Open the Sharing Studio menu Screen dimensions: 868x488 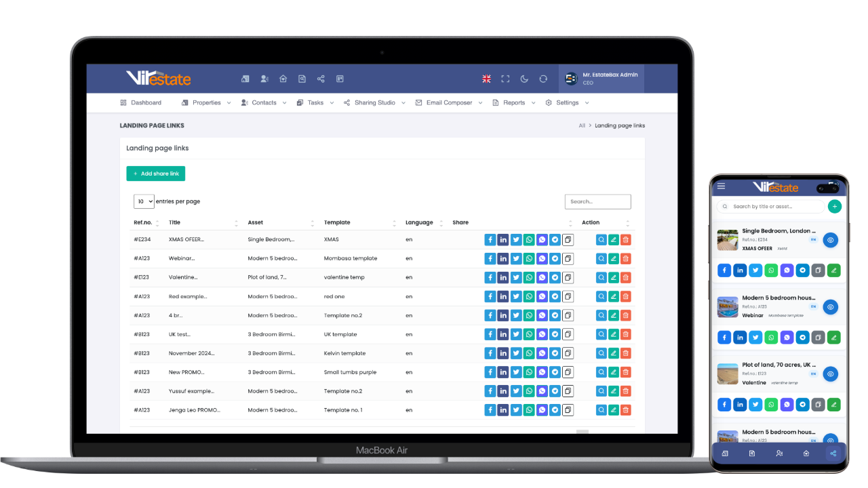pos(374,103)
